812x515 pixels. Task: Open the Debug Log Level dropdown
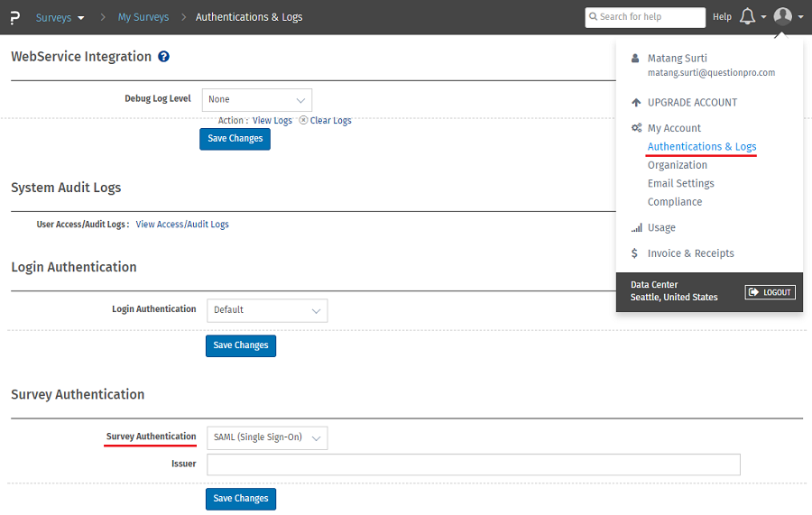pyautogui.click(x=256, y=100)
